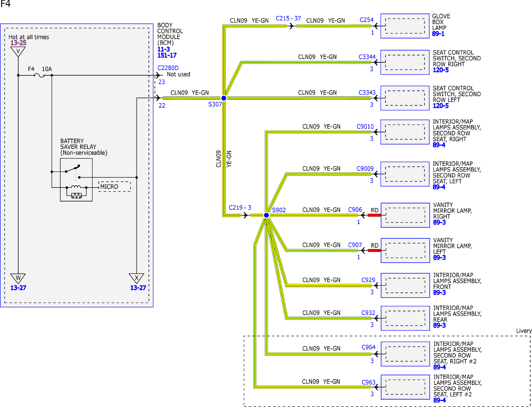
Task: Click the X triangle connection marker
Action: click(136, 278)
